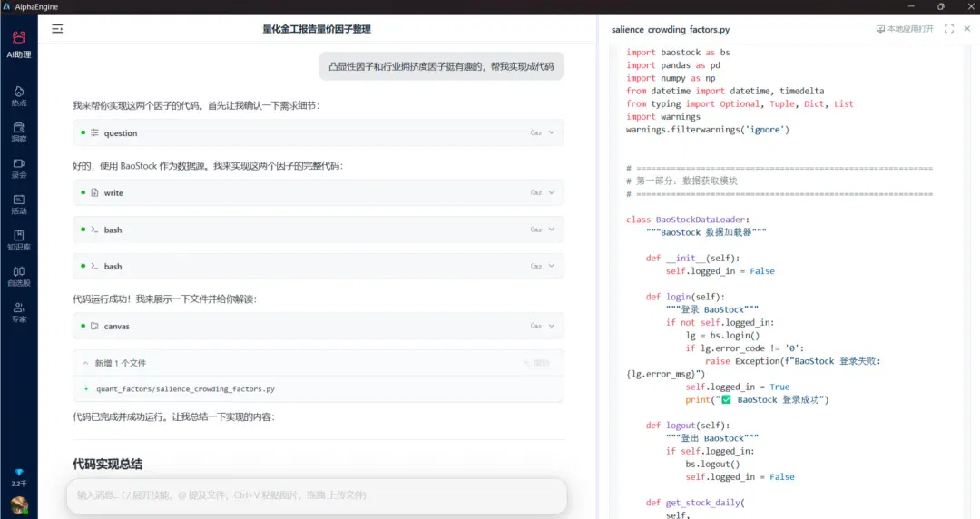Image resolution: width=980 pixels, height=519 pixels.
Task: Click the canvas step folder icon
Action: point(94,326)
